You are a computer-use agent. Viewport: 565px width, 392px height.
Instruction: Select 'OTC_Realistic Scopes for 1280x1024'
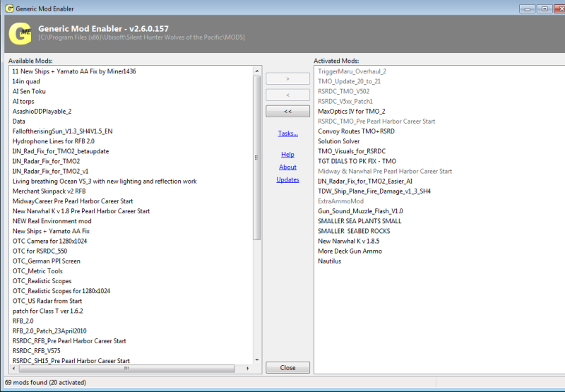tap(61, 291)
